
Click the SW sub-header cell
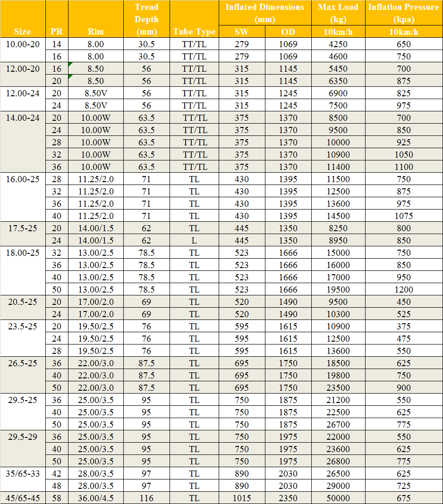click(242, 32)
